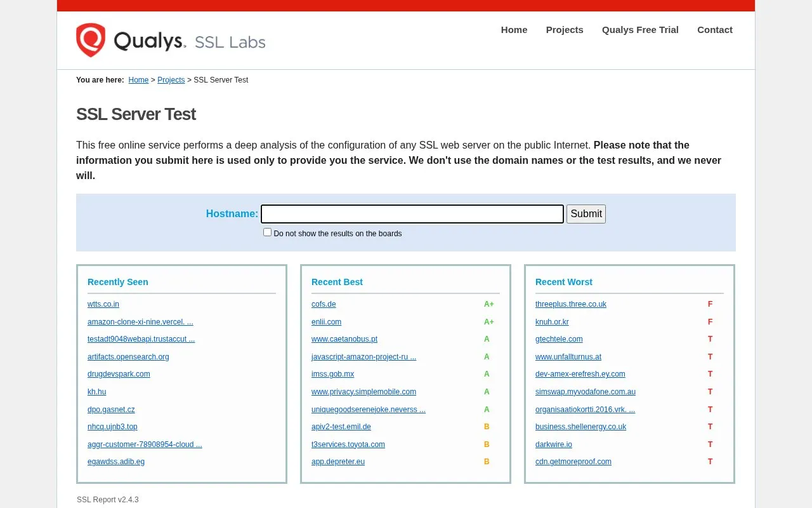Open the Home navigation item

tap(514, 30)
